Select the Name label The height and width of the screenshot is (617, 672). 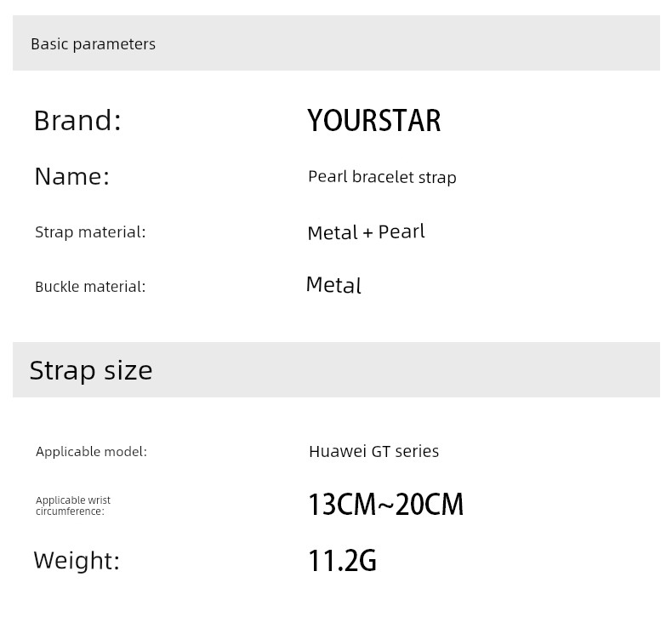pyautogui.click(x=72, y=177)
